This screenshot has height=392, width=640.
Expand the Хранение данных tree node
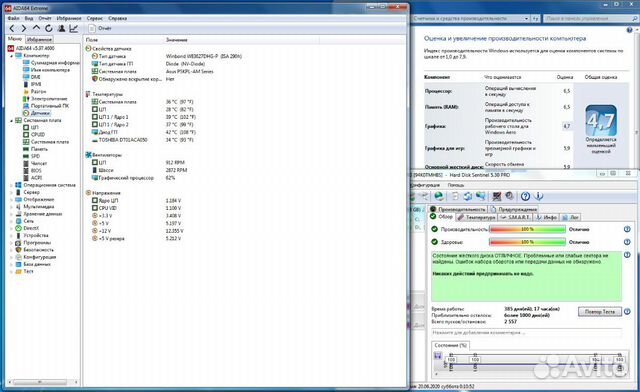11,214
